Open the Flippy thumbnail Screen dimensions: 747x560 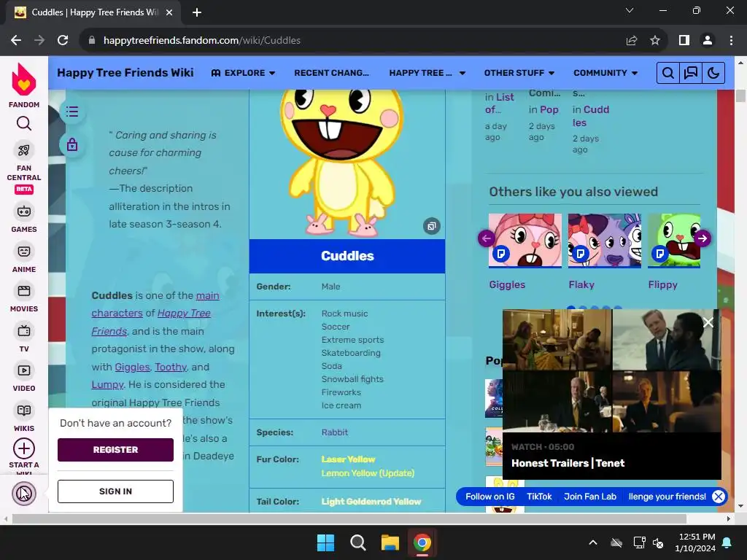(674, 241)
